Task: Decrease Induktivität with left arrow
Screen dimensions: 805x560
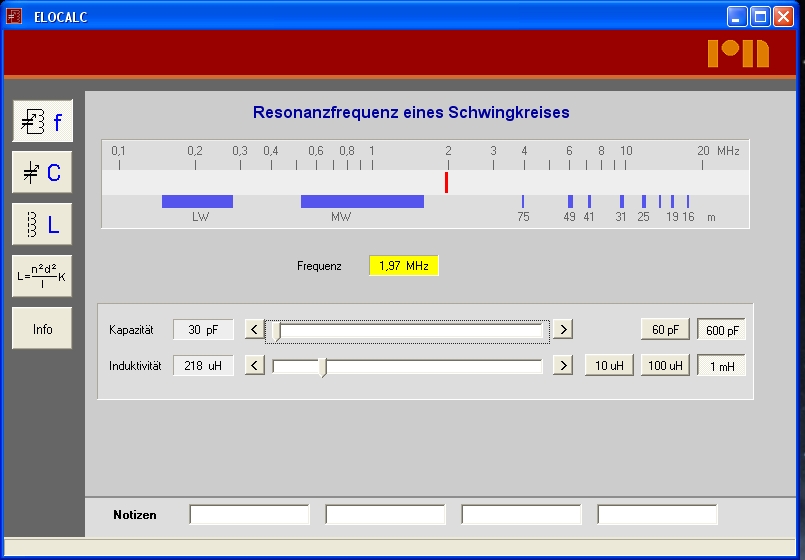Action: coord(255,366)
